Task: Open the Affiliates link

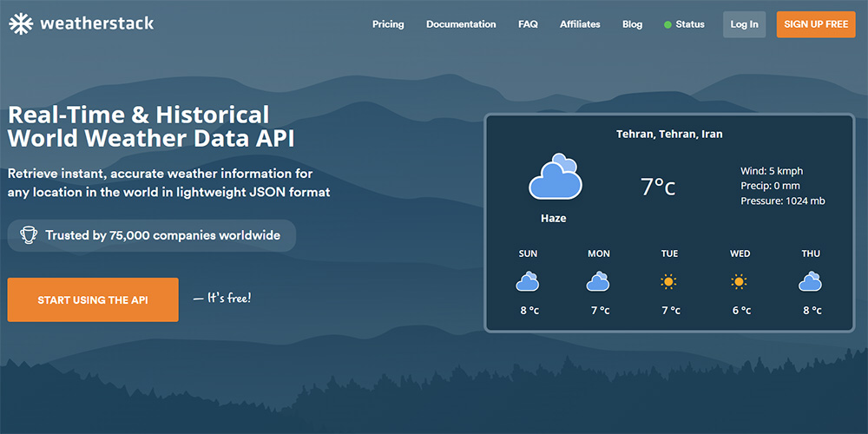Action: (x=580, y=24)
